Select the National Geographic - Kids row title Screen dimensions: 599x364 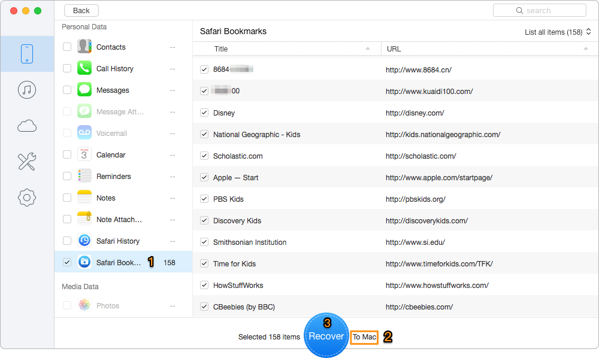pos(257,135)
